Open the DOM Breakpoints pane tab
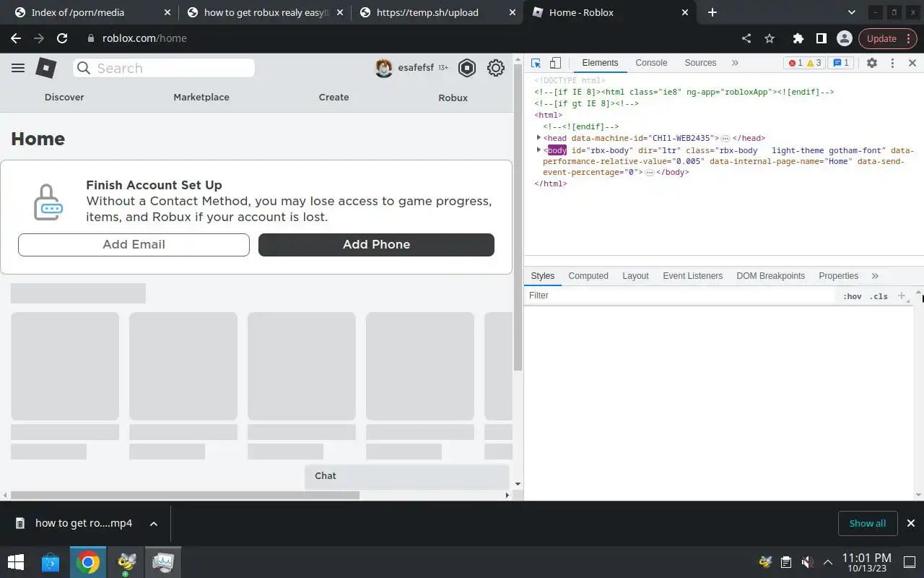 pyautogui.click(x=770, y=276)
